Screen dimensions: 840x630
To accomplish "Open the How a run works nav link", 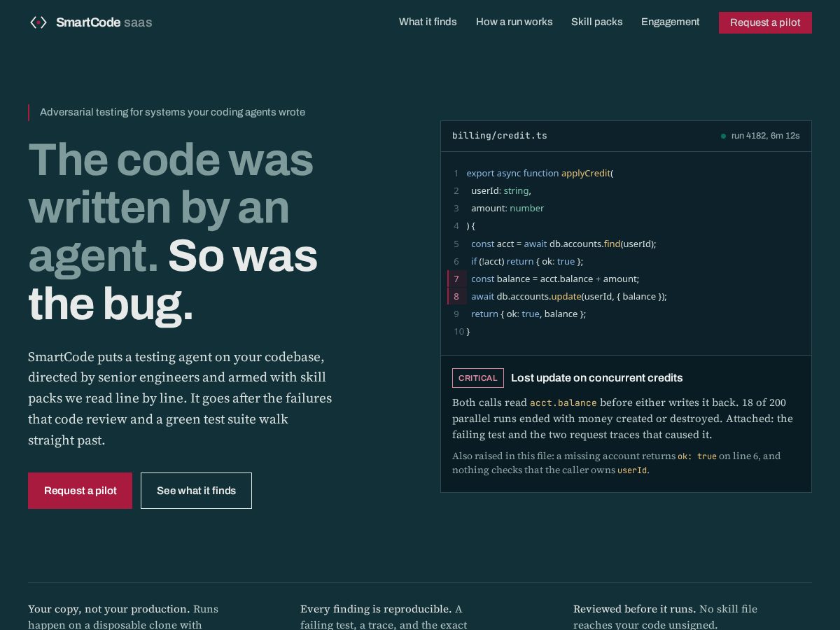I will click(x=514, y=22).
